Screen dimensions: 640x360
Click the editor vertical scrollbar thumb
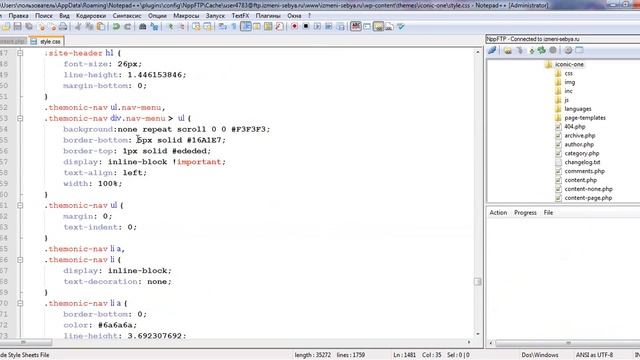click(x=478, y=282)
